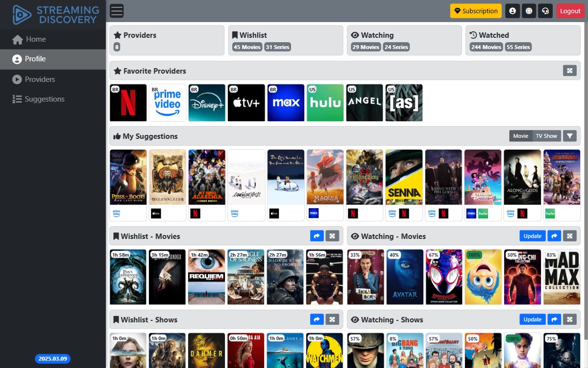Open the 244 Movies watched badge
The height and width of the screenshot is (368, 588).
click(486, 47)
